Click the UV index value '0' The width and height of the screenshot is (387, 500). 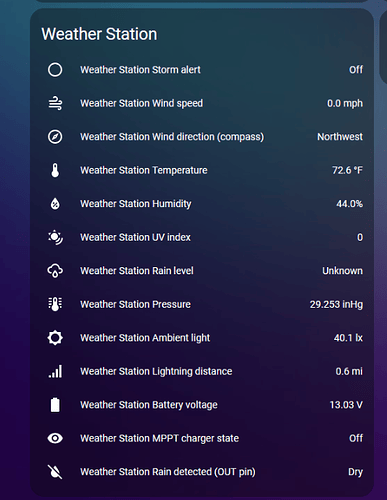[x=360, y=237]
